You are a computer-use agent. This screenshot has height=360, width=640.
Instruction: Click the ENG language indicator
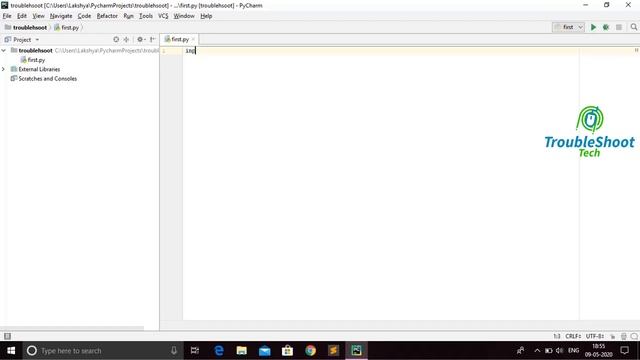573,351
